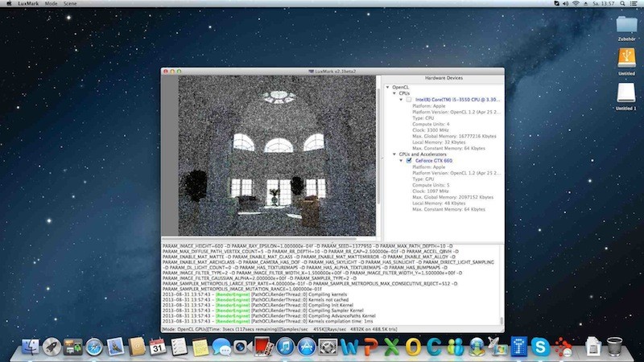Select 'Local Memory: 48 Kbytes' row
This screenshot has height=362, width=644.
[439, 204]
